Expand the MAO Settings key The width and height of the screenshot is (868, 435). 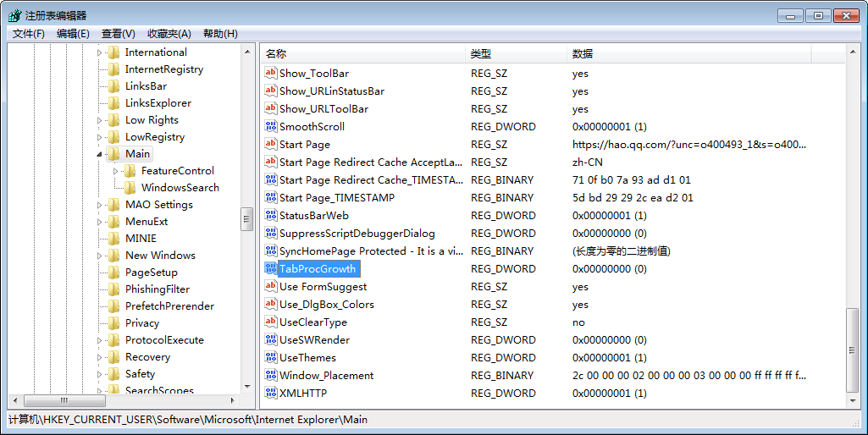tap(100, 205)
